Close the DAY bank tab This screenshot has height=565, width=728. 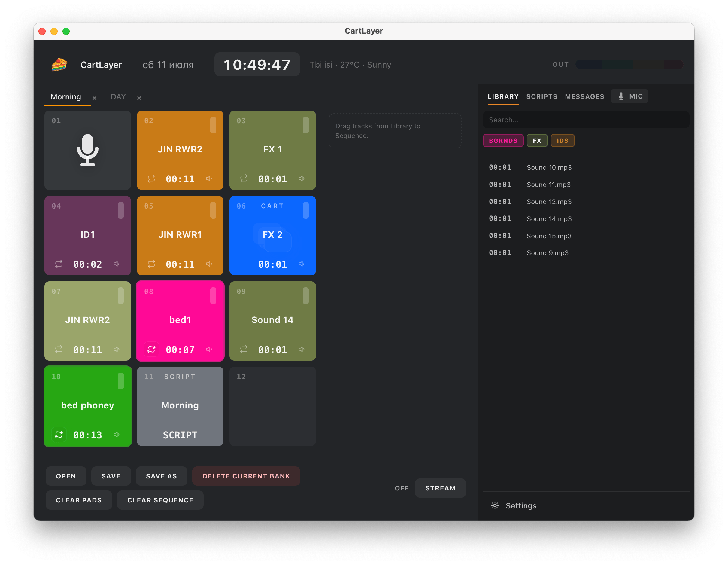pos(139,98)
